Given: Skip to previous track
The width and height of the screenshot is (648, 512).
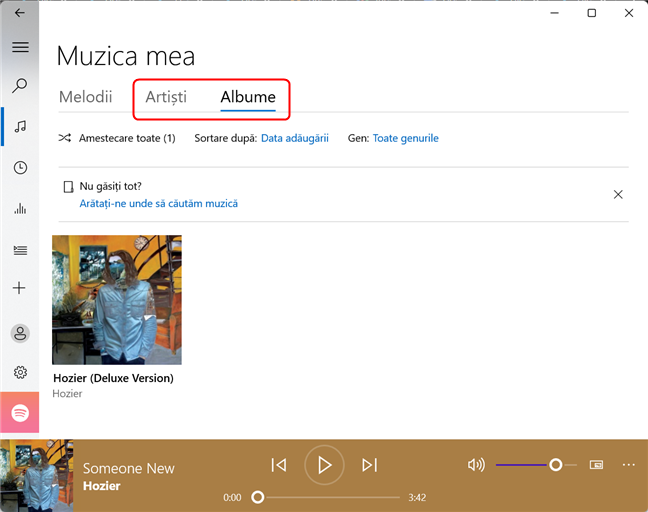Looking at the screenshot, I should (x=279, y=465).
